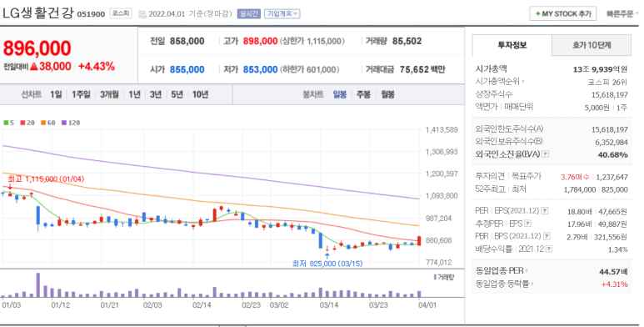
Task: Click the 거래량 85,502 value
Action: pos(407,41)
